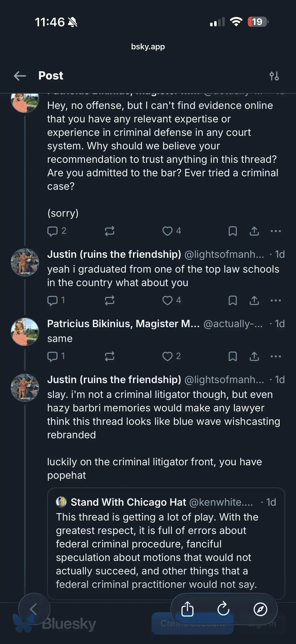
Task: Open more options on 'top law schools' post
Action: (276, 300)
